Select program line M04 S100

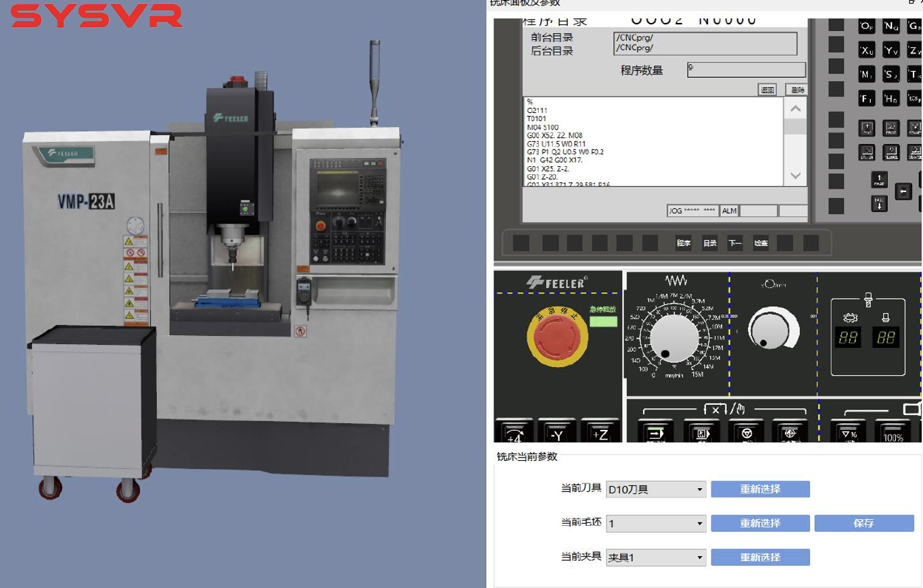(542, 127)
